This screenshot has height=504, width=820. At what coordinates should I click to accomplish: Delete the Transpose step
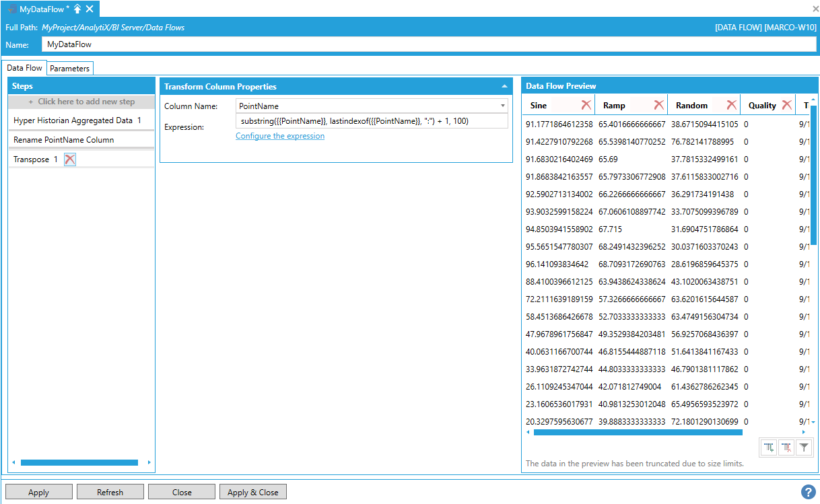click(x=70, y=159)
